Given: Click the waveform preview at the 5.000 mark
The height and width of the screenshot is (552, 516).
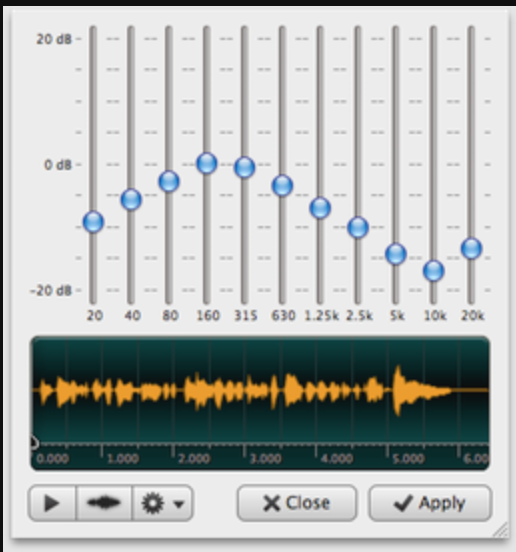Looking at the screenshot, I should (x=388, y=390).
